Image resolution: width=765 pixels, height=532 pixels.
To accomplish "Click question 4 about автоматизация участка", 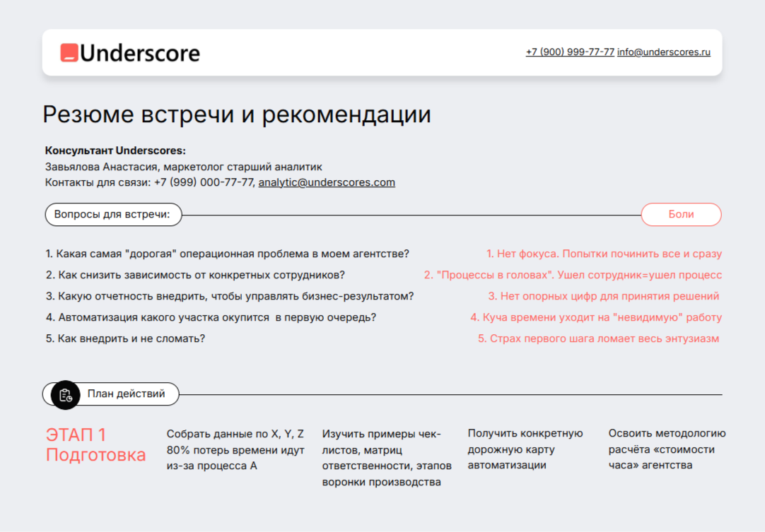I will coord(211,317).
